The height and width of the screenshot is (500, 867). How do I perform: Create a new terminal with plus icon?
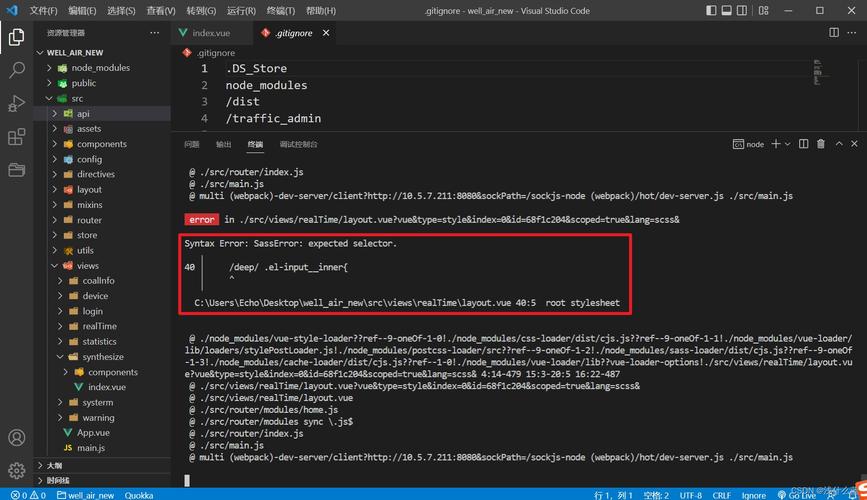(x=776, y=144)
